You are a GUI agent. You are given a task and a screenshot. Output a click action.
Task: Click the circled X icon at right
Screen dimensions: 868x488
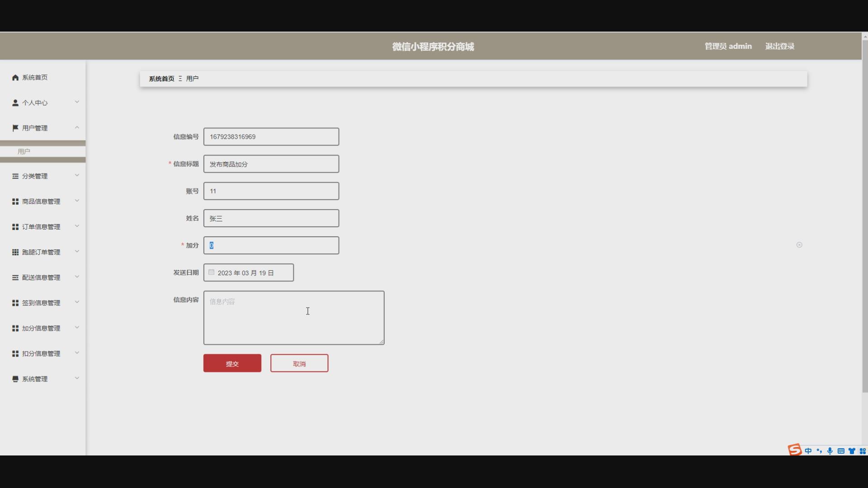pyautogui.click(x=799, y=245)
